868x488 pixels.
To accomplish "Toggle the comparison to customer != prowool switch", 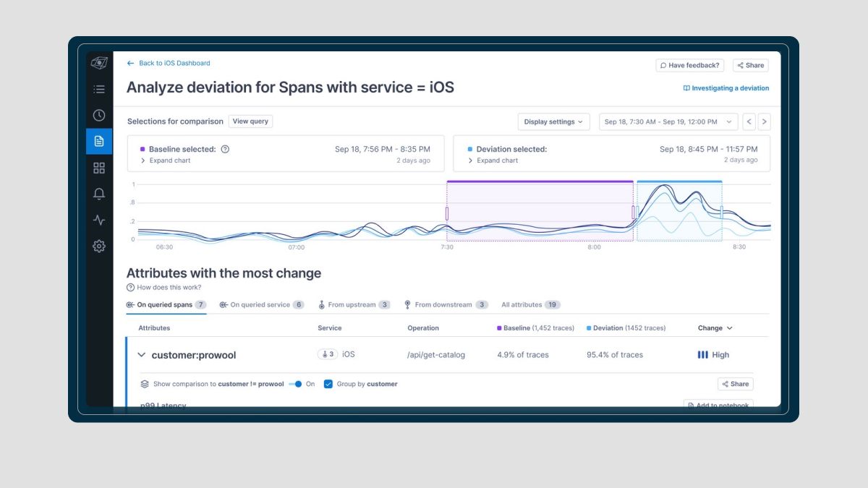I will (295, 384).
